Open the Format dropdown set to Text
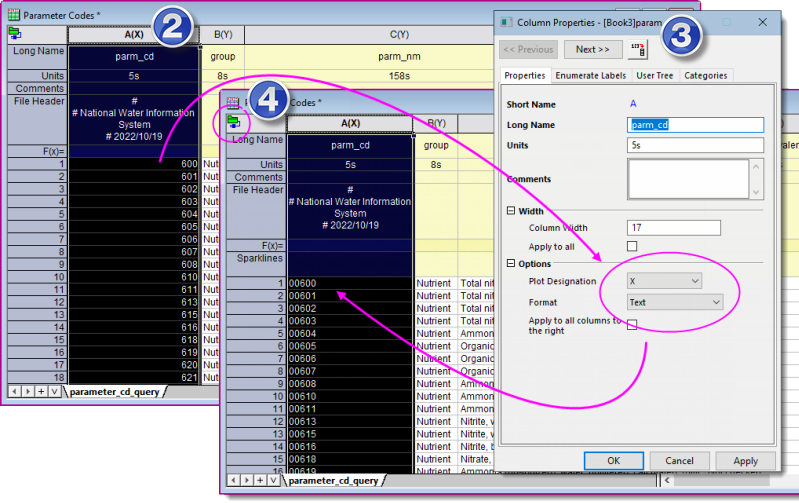The image size is (799, 503). [675, 302]
